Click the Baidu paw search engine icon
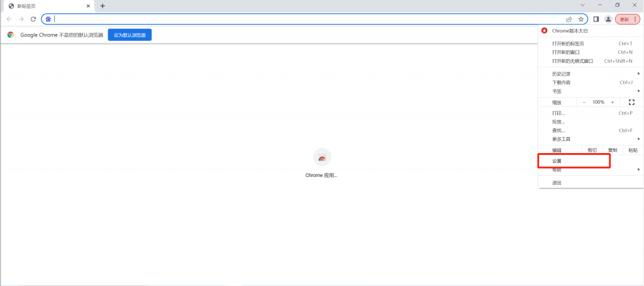 coord(48,19)
